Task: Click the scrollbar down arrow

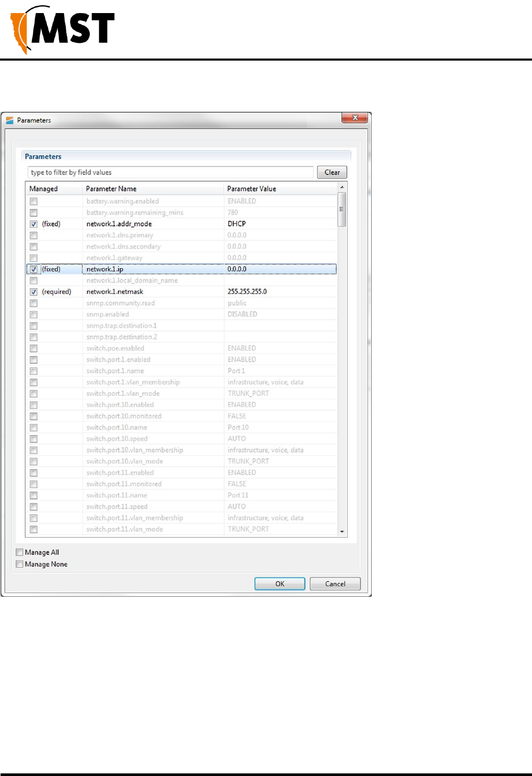Action: pyautogui.click(x=342, y=531)
